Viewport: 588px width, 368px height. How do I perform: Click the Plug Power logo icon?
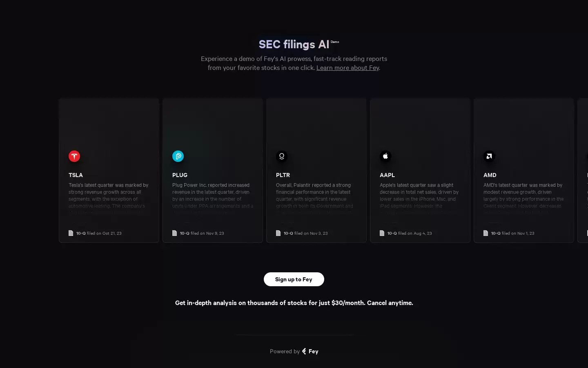[178, 156]
